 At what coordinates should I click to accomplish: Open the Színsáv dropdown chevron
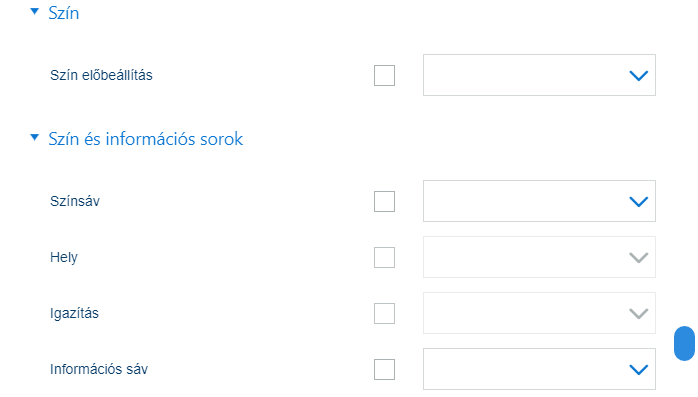click(x=638, y=202)
